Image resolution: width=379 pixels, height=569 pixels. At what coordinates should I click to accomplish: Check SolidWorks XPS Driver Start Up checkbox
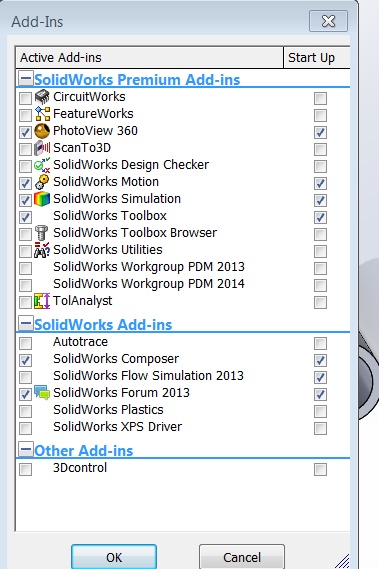coord(320,429)
